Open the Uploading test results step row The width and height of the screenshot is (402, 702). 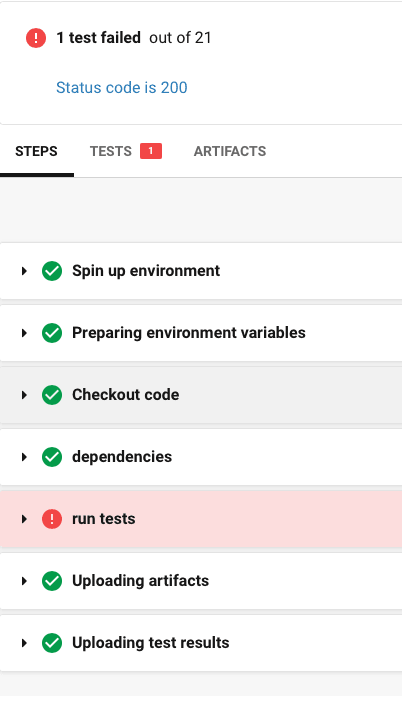(x=201, y=643)
